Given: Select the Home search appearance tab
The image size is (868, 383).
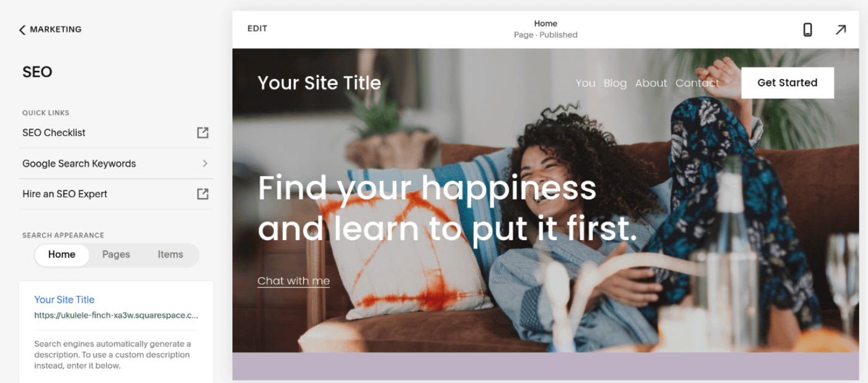Looking at the screenshot, I should pos(62,255).
